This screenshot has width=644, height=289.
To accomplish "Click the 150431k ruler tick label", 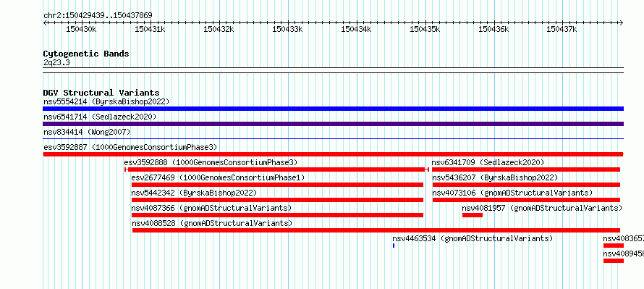I will (x=150, y=29).
